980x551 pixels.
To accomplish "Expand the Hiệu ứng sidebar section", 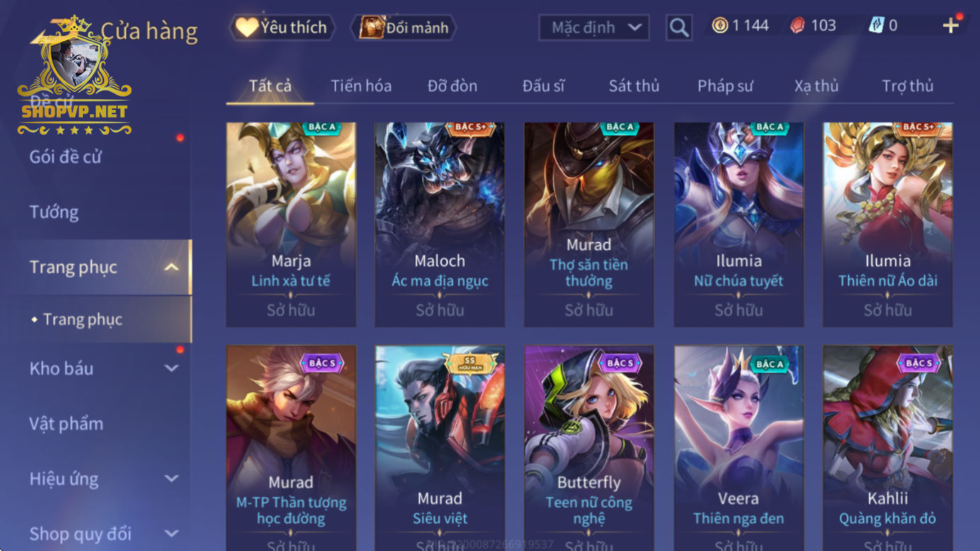I will click(x=171, y=479).
